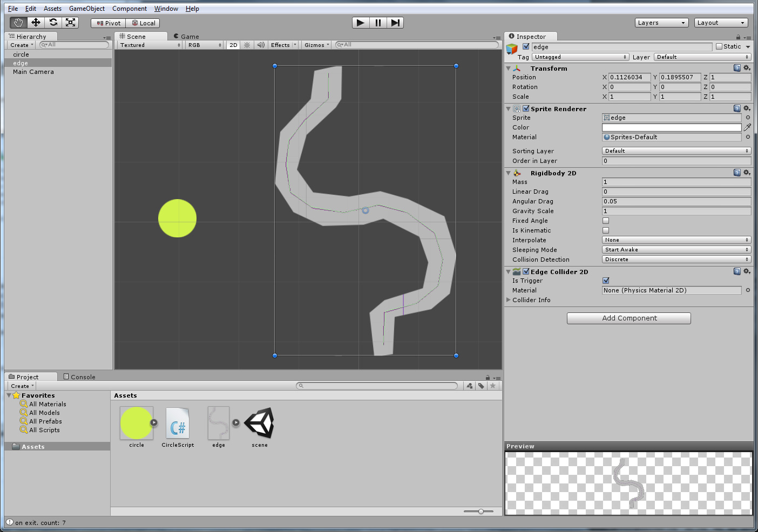Viewport: 758px width, 532px height.
Task: Open the Collision Detection dropdown
Action: (676, 260)
